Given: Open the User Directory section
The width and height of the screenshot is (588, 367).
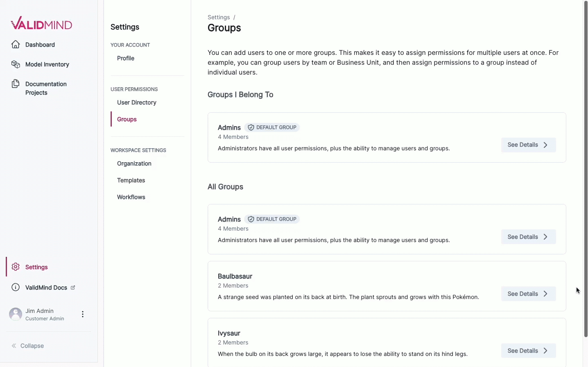Looking at the screenshot, I should [136, 102].
